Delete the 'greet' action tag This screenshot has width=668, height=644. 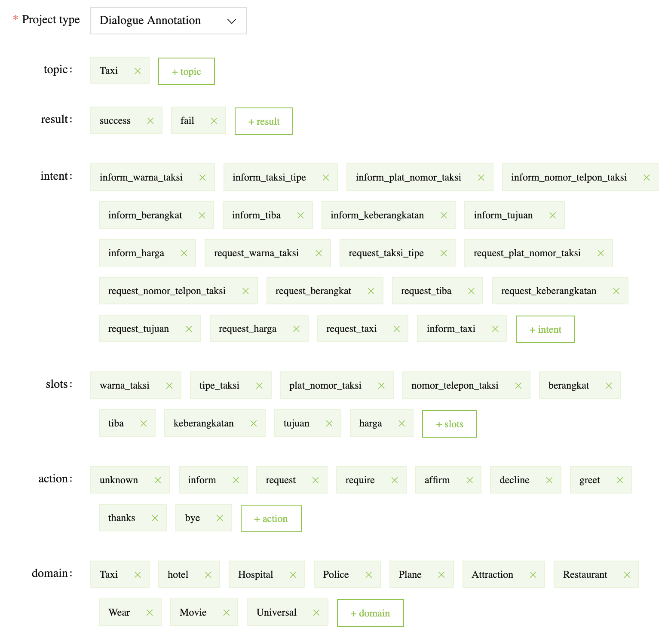(620, 480)
